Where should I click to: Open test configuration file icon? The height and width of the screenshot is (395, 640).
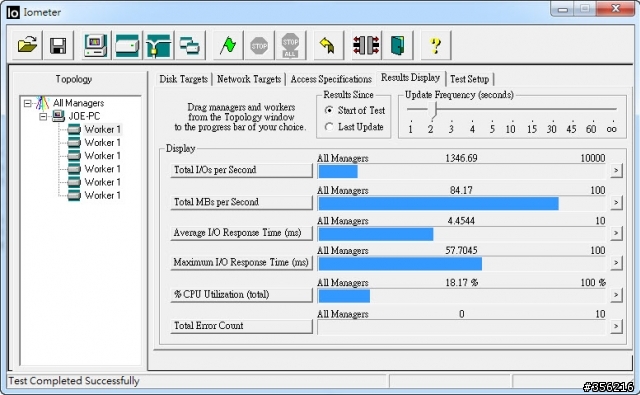click(27, 45)
